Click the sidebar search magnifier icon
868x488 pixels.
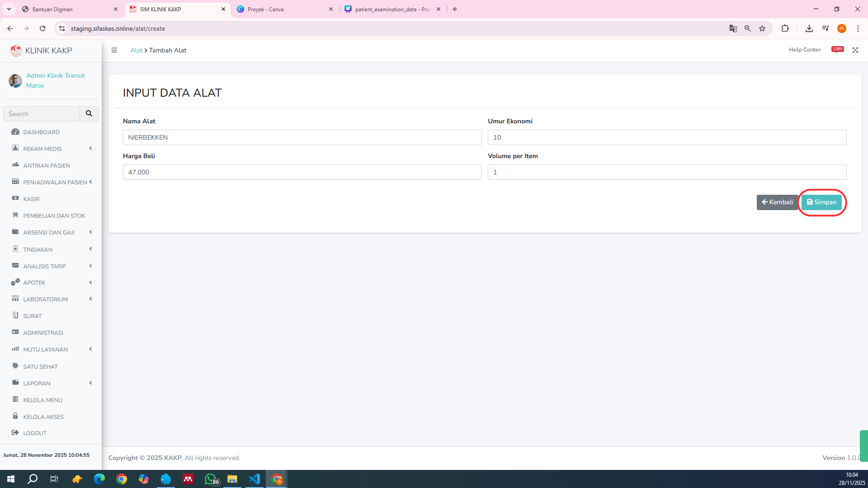89,114
